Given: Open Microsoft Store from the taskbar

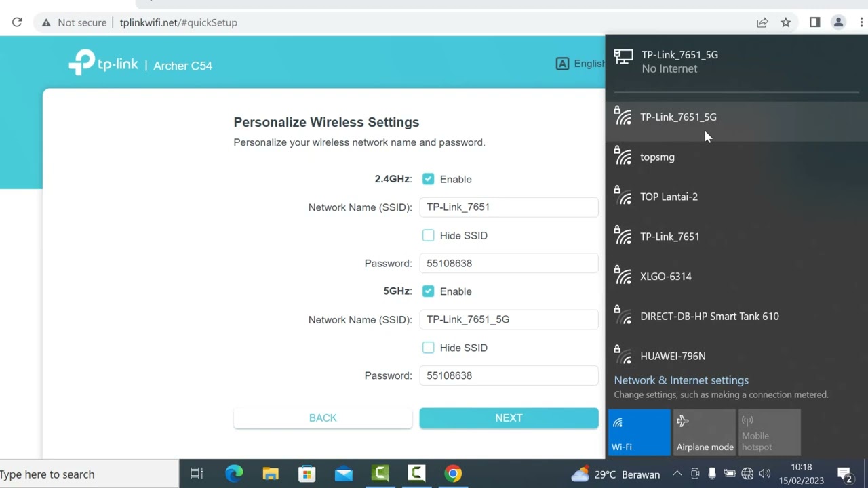Looking at the screenshot, I should click(307, 474).
